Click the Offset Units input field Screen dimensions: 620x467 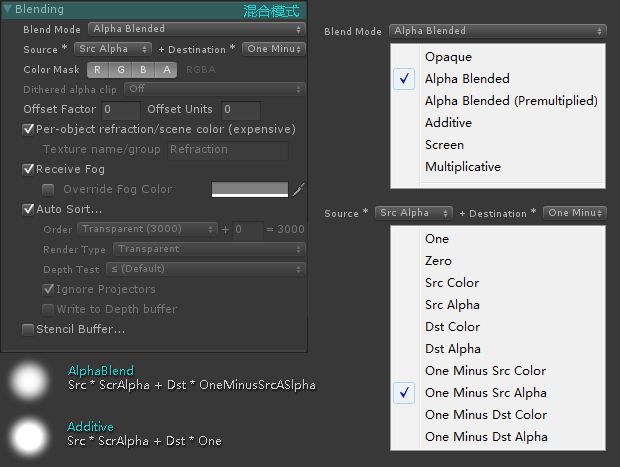241,110
